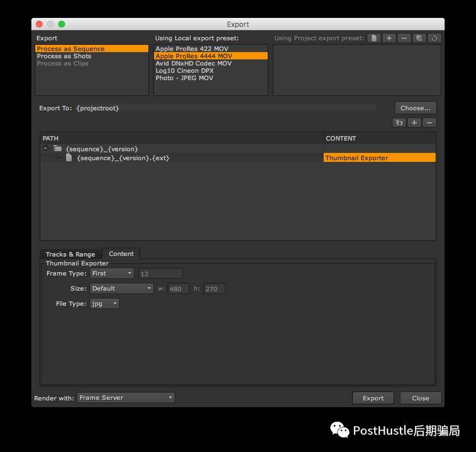This screenshot has width=476, height=452.
Task: Click the Export button
Action: pyautogui.click(x=373, y=398)
